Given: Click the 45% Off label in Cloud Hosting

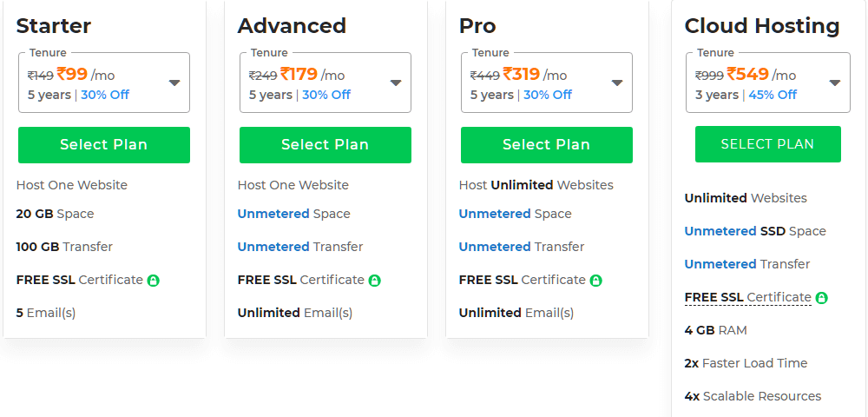Looking at the screenshot, I should [773, 95].
